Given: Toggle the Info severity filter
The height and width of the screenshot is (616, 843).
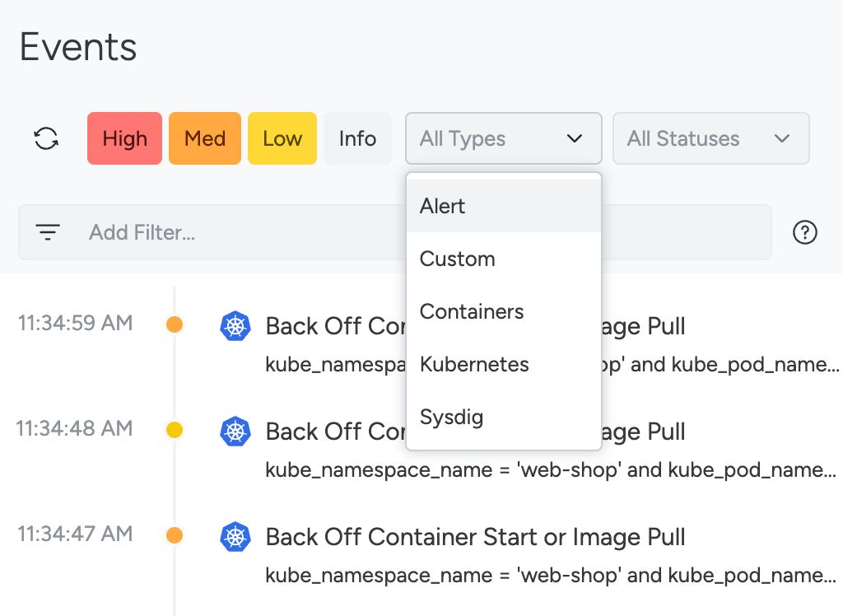Looking at the screenshot, I should (357, 138).
